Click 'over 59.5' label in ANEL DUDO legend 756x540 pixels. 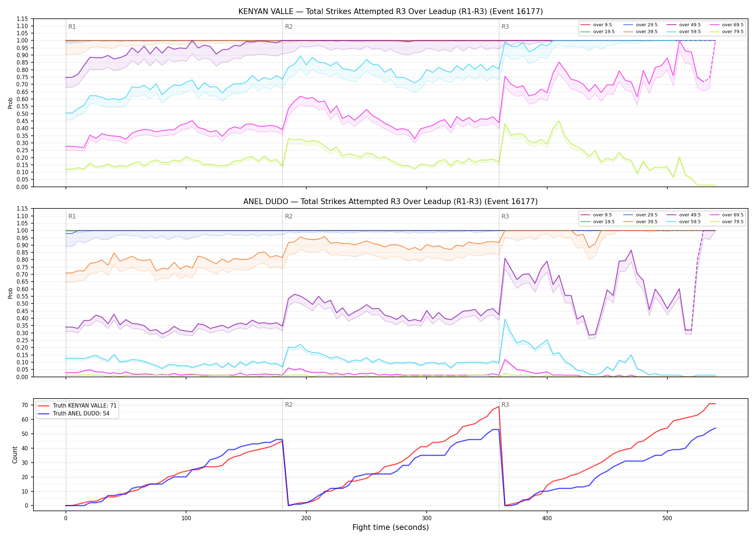690,222
